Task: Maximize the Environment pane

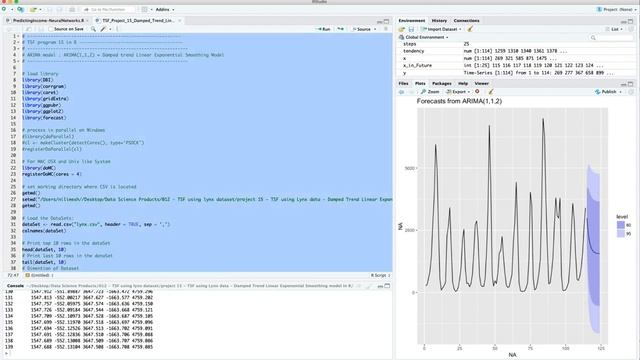Action: pyautogui.click(x=631, y=21)
